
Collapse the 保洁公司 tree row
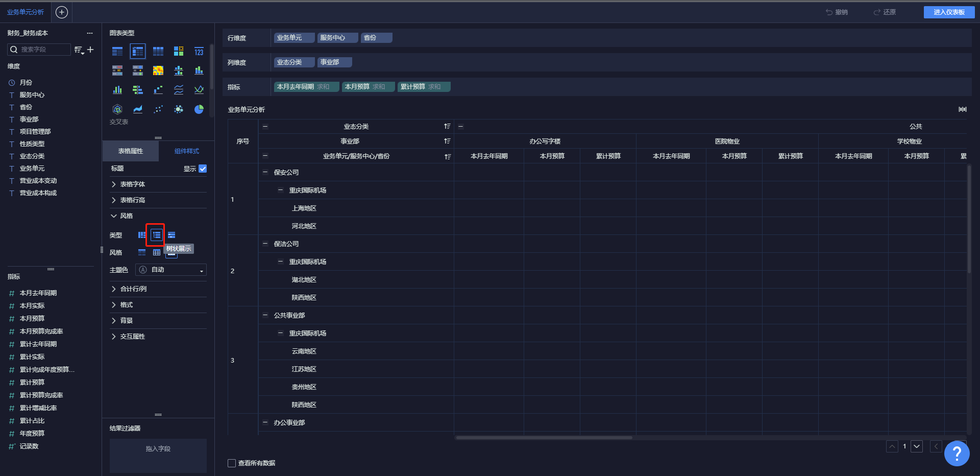(x=265, y=244)
